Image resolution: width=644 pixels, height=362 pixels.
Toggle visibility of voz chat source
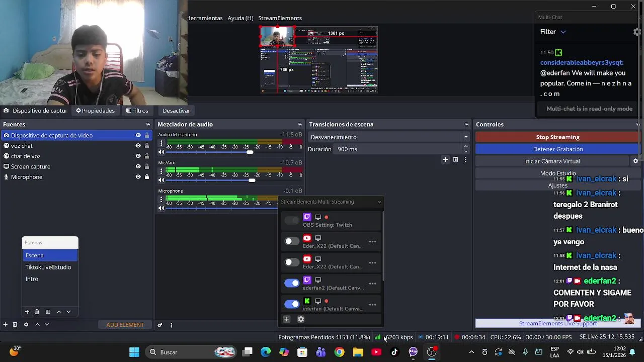click(x=138, y=146)
